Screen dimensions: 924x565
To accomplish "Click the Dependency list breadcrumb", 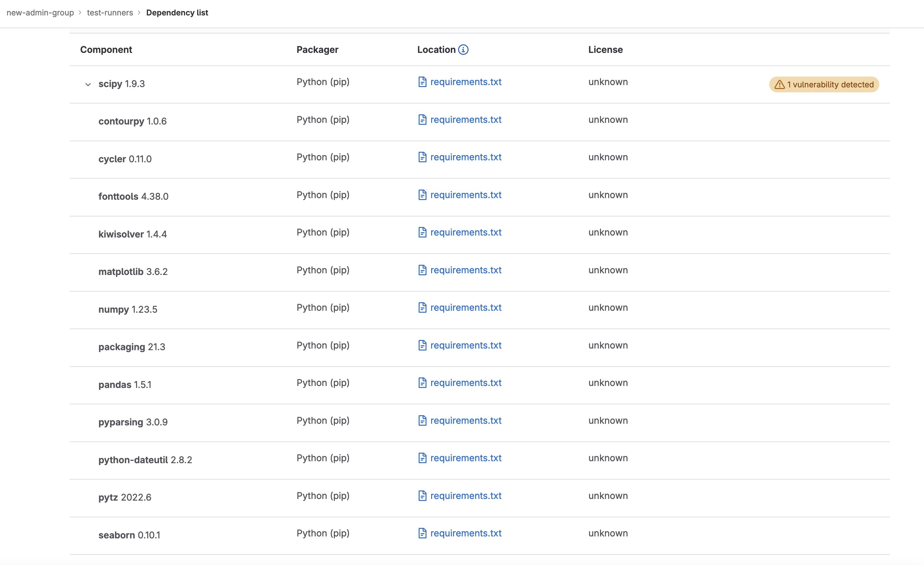I will coord(177,13).
